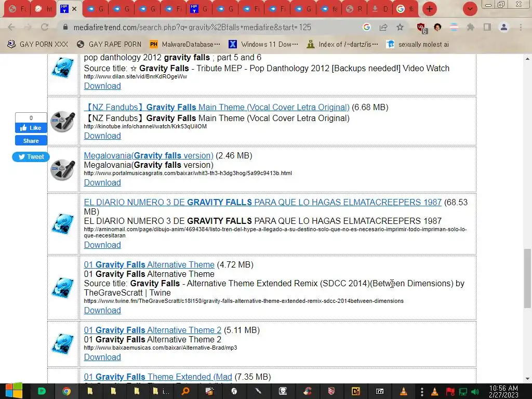
Task: Open the 7-Zip taskbar icon
Action: [x=380, y=391]
